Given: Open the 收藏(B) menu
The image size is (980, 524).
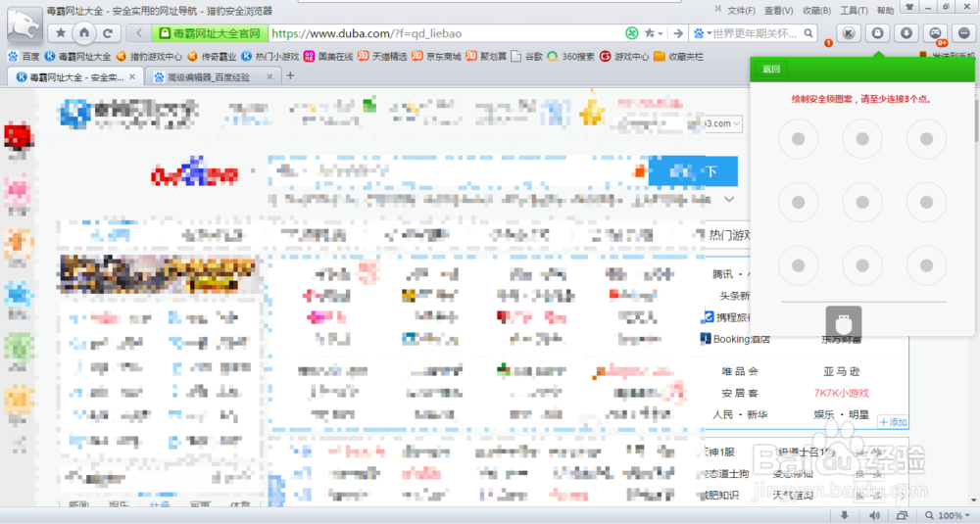Looking at the screenshot, I should pos(816,11).
